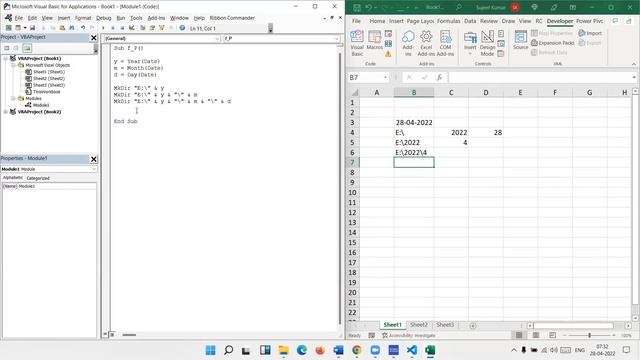Open Google Chrome from the taskbar
Image resolution: width=640 pixels, height=360 pixels.
(x=357, y=350)
